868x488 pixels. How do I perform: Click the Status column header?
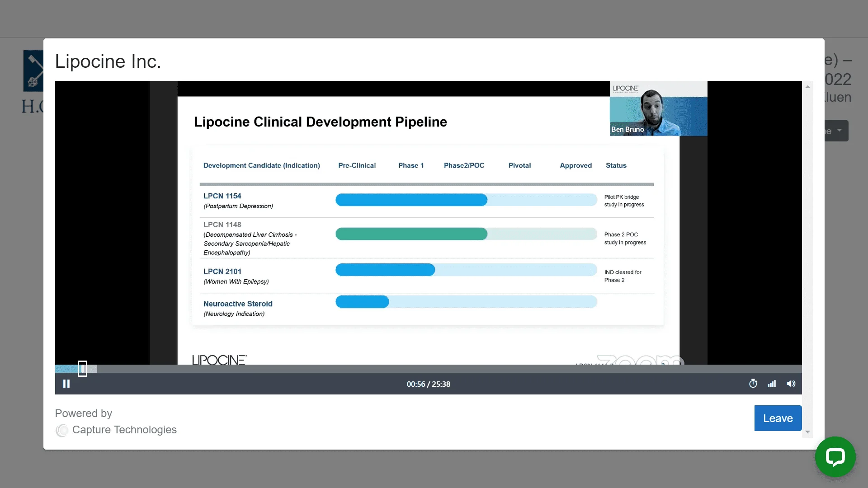tap(616, 165)
